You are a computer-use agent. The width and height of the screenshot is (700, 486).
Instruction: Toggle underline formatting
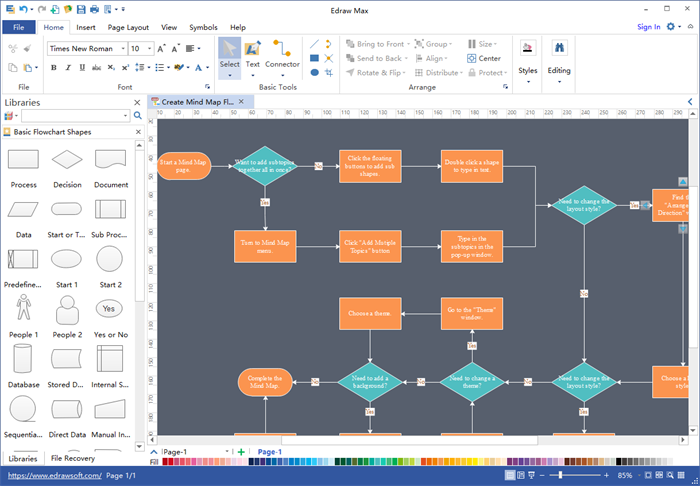pyautogui.click(x=82, y=68)
